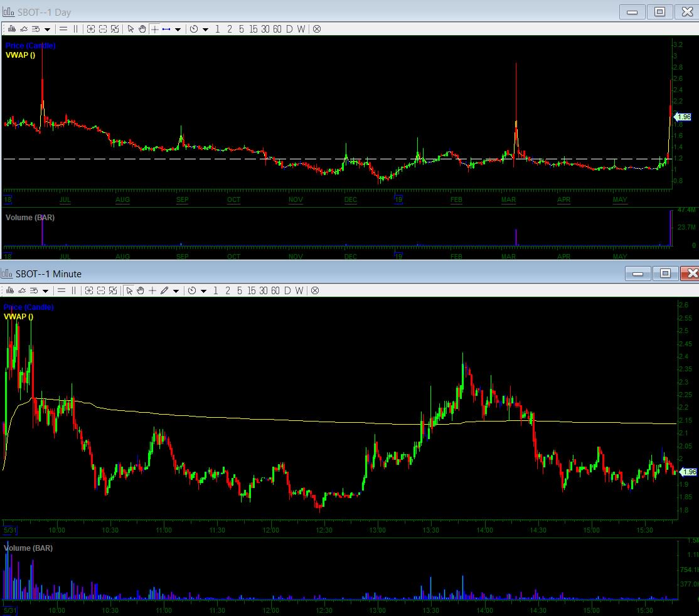Expand time range dropdown in 1 Minute toolbar
The height and width of the screenshot is (616, 699).
coord(204,291)
